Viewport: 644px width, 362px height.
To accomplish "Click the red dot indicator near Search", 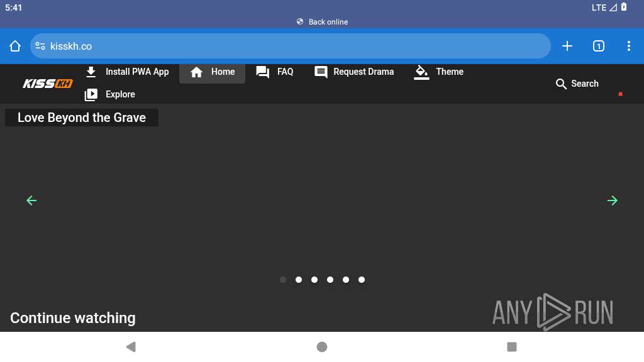I will pos(620,94).
